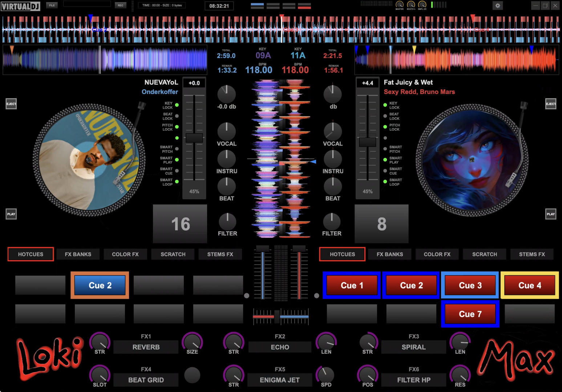Click the REC record button
562x392 pixels.
click(x=121, y=5)
